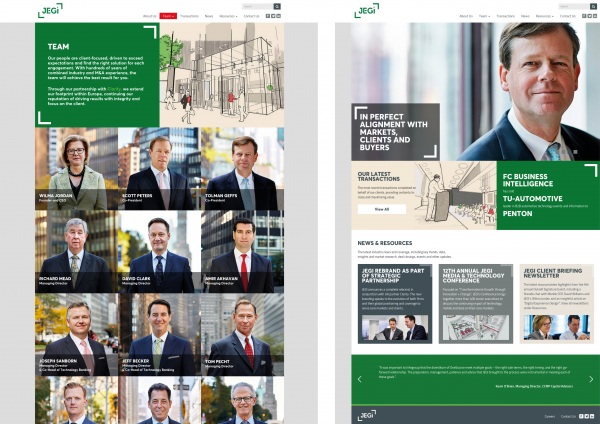Click the JEGI logo on the Team page
The width and height of the screenshot is (600, 424).
[x=50, y=10]
